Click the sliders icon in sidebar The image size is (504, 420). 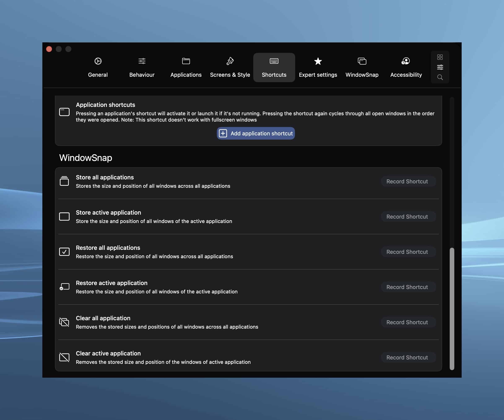point(440,67)
